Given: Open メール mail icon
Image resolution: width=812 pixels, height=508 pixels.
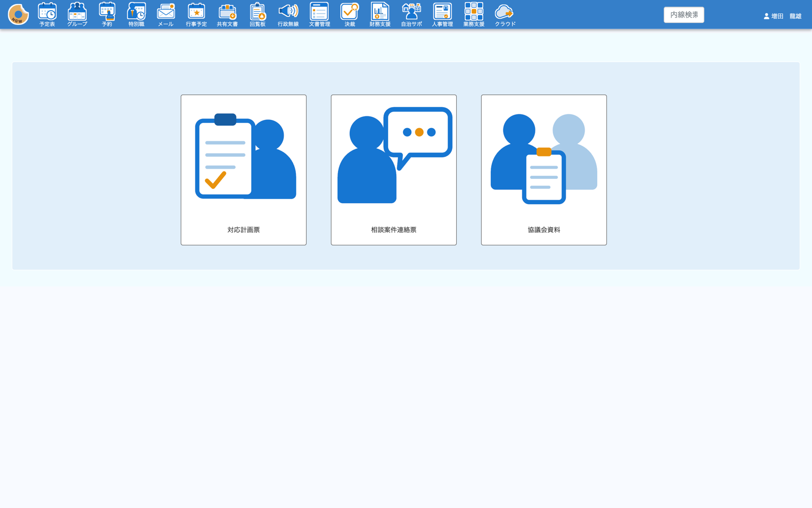Looking at the screenshot, I should 165,15.
